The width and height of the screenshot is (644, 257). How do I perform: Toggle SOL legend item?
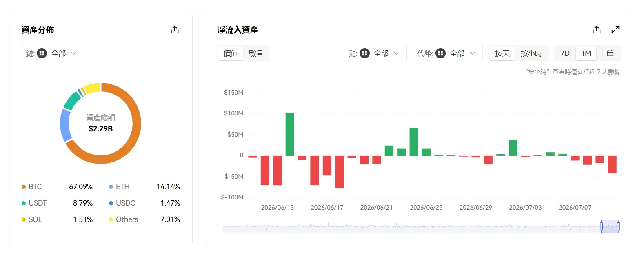32,219
